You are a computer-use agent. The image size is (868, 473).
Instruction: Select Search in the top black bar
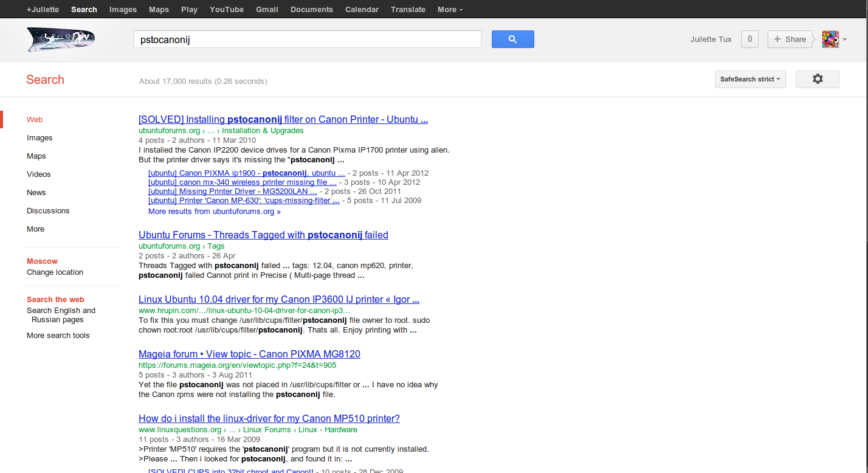coord(84,9)
